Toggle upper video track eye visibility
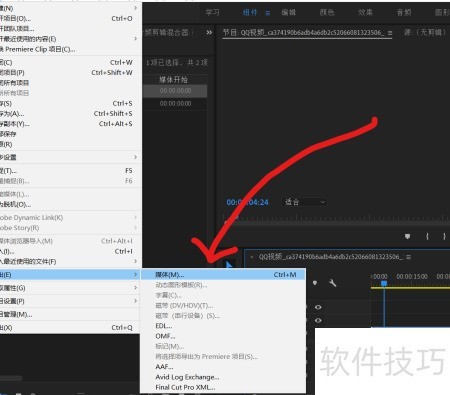This screenshot has width=450, height=395. pos(318,307)
